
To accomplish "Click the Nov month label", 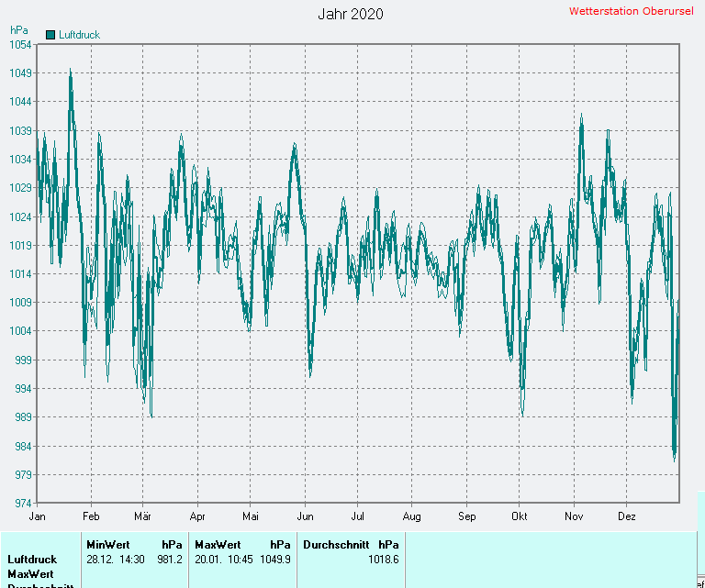I will click(574, 516).
